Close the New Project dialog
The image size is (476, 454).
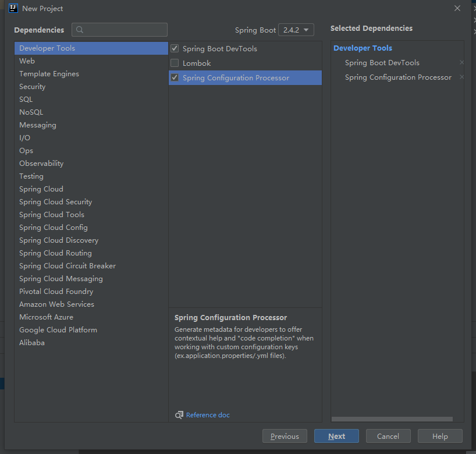(x=457, y=8)
